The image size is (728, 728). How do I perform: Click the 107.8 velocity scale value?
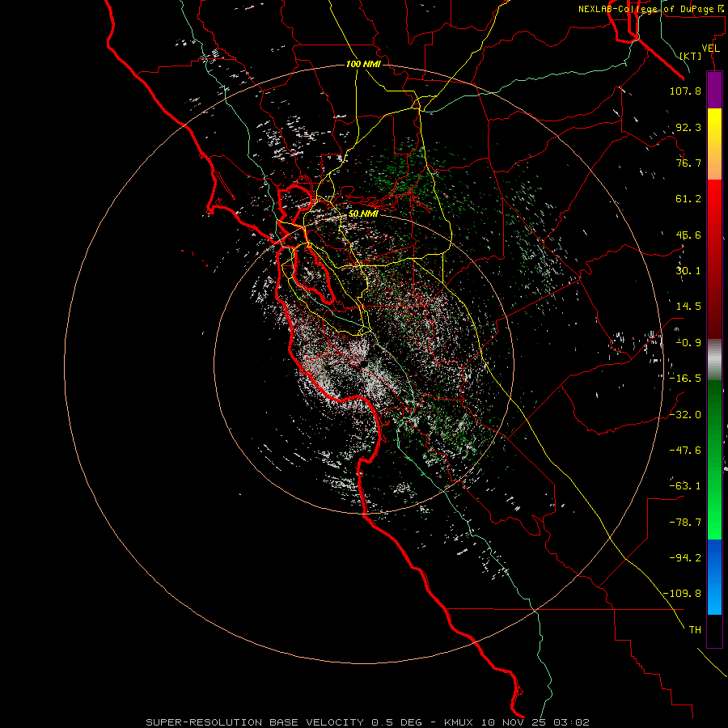coord(685,91)
